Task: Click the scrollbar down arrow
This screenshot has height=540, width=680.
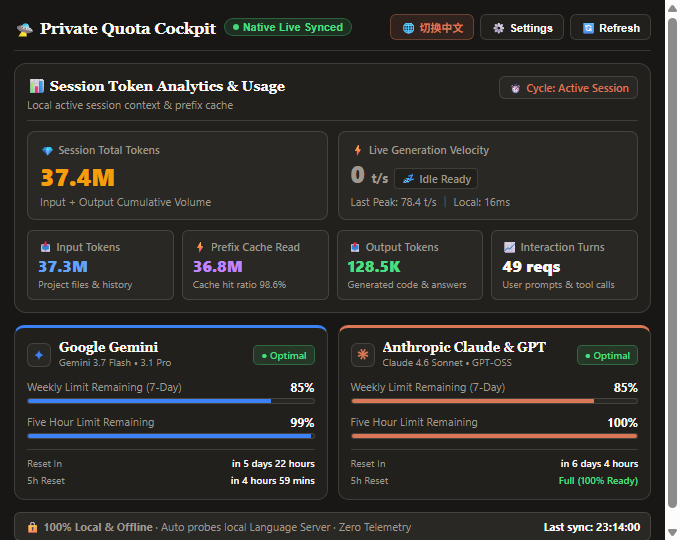Action: point(673,532)
